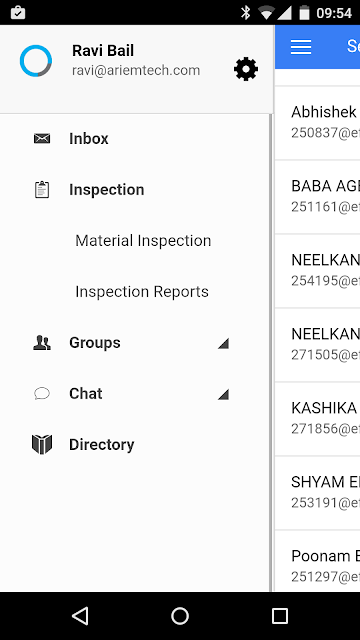The height and width of the screenshot is (640, 360).
Task: Open settings via the gear icon
Action: click(246, 69)
